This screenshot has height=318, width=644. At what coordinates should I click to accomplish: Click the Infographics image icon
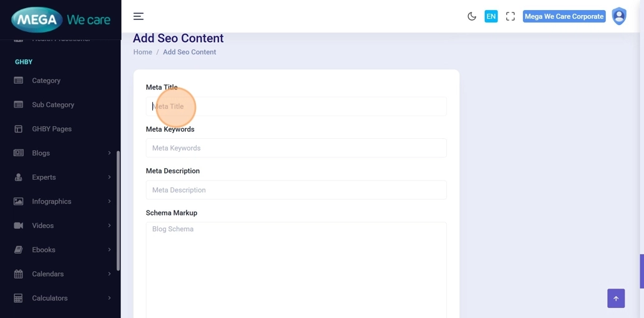click(x=19, y=202)
